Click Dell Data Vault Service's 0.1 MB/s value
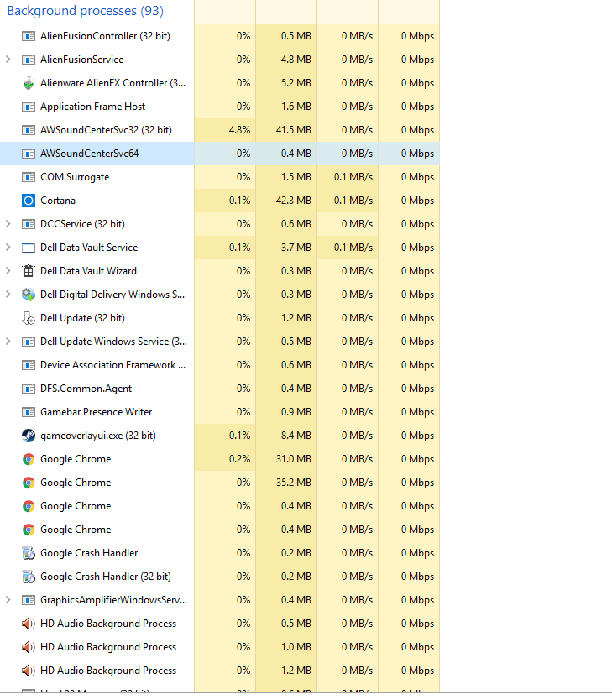 [x=353, y=248]
